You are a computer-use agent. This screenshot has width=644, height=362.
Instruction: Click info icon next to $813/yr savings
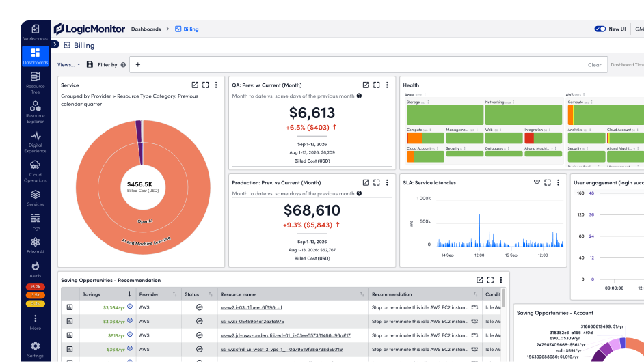coord(130,335)
